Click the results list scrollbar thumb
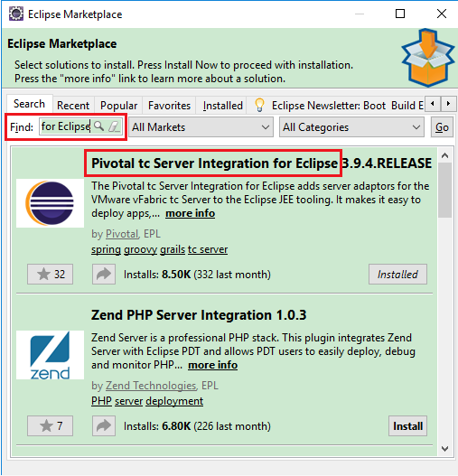 pos(445,190)
